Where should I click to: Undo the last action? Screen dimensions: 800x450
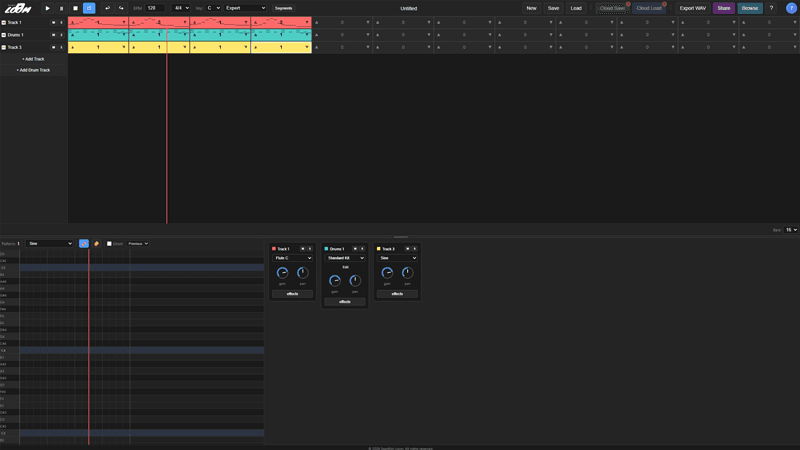point(107,8)
